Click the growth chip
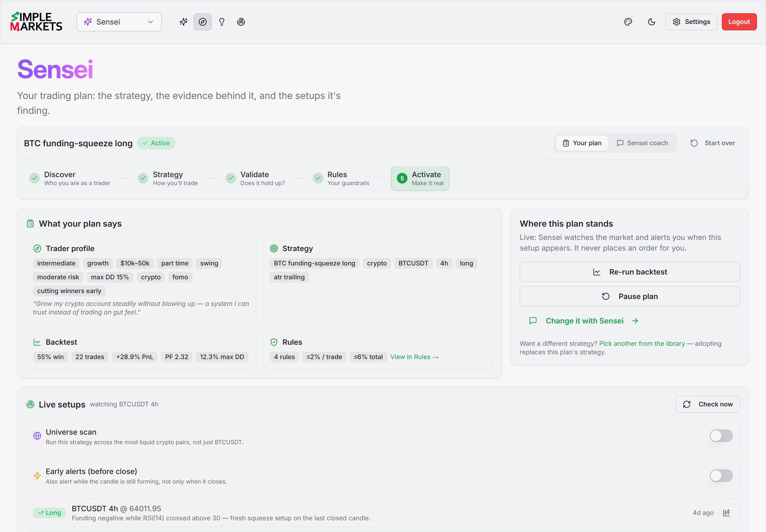Screen dimensions: 766x532 (x=98, y=263)
